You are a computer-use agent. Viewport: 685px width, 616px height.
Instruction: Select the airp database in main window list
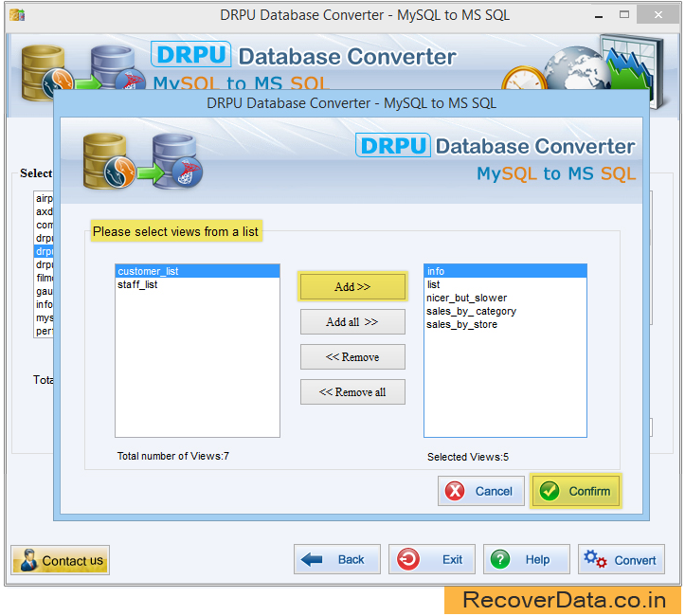44,198
